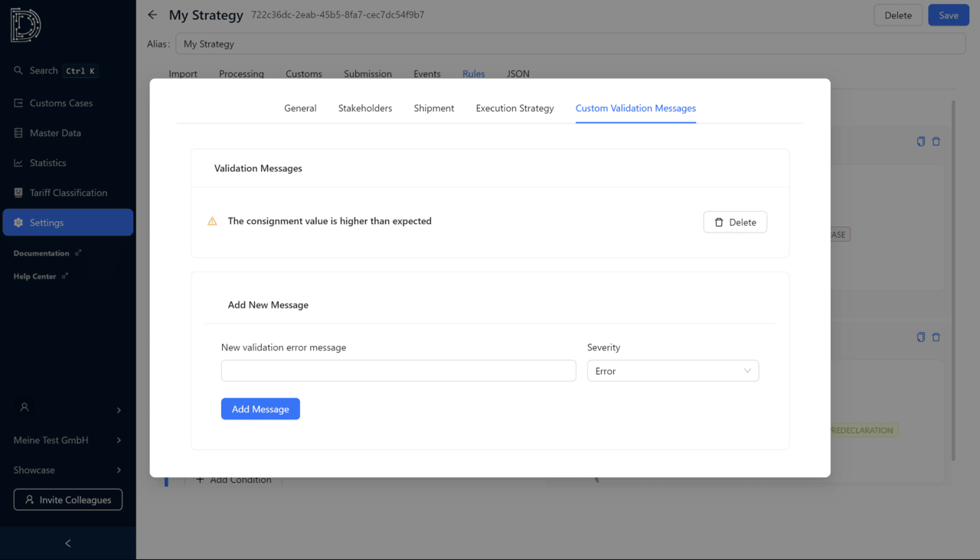Open the Execution Strategy tab

pos(514,109)
